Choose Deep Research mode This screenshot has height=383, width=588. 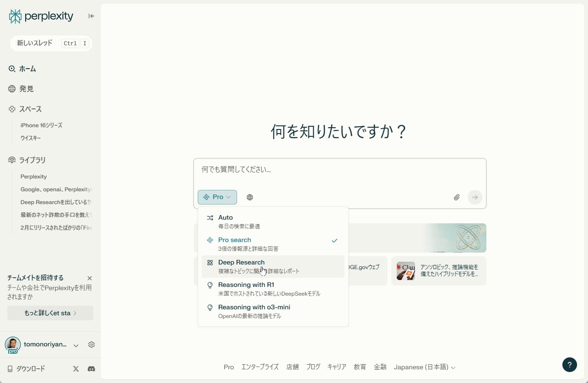pyautogui.click(x=273, y=266)
